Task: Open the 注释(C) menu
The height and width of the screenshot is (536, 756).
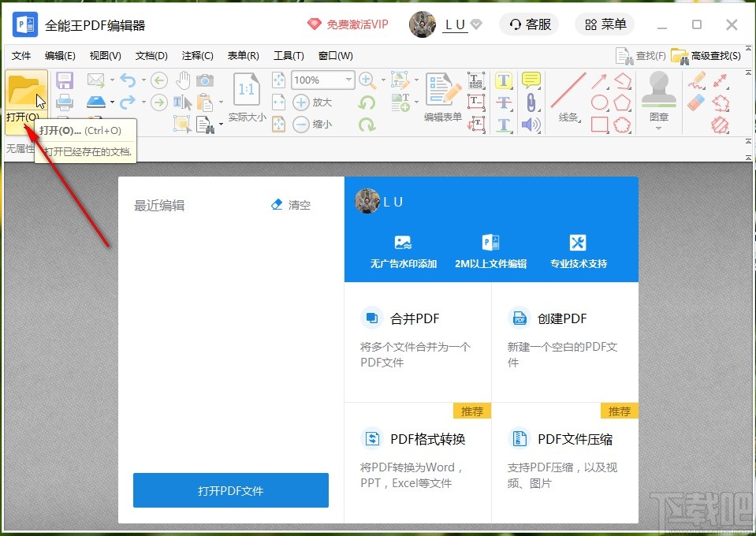Action: click(198, 56)
